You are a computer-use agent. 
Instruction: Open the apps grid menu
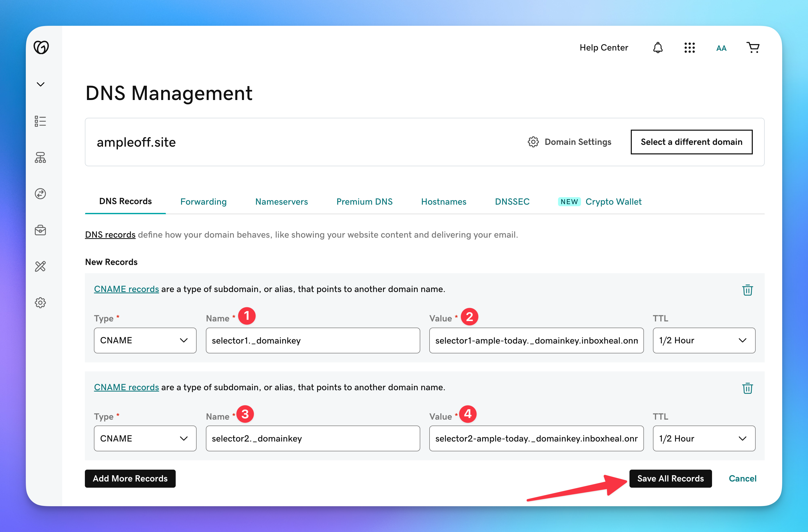pyautogui.click(x=689, y=47)
